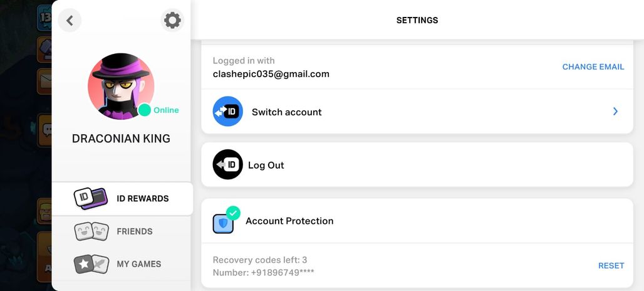
Task: Open settings via the gear icon
Action: 172,20
